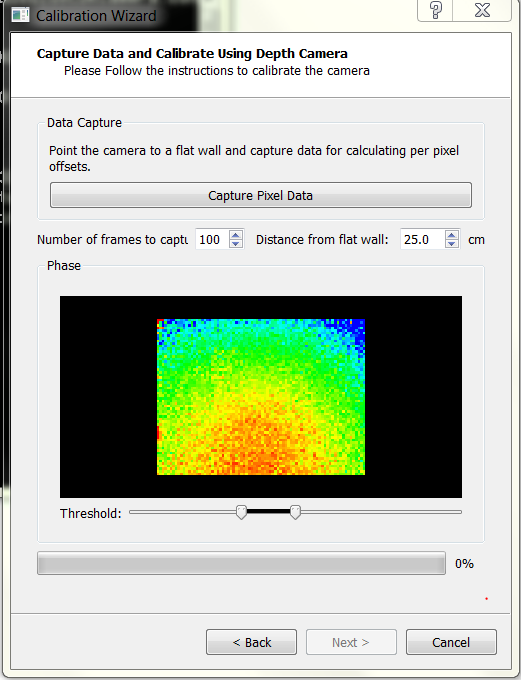Click the black area of the Phase view
521x680 pixels.
pos(108,397)
